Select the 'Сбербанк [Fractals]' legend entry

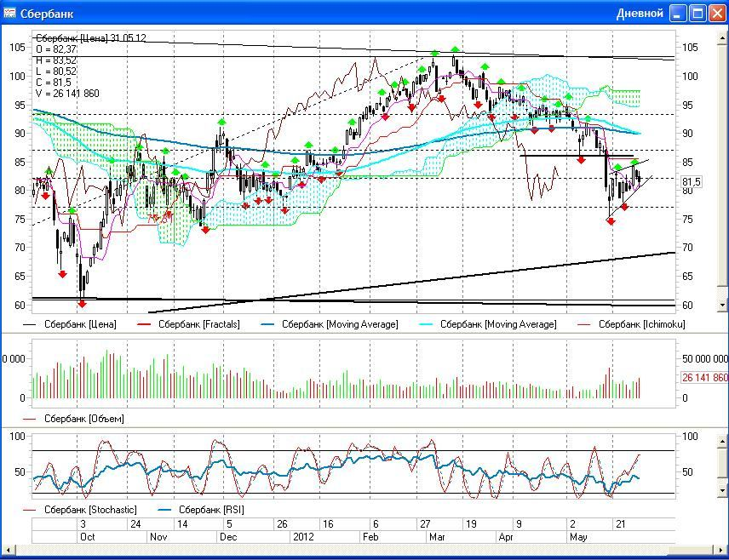click(189, 324)
